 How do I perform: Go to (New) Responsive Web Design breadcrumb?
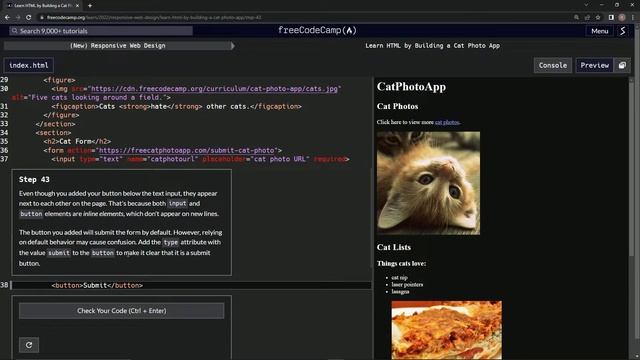[x=118, y=46]
